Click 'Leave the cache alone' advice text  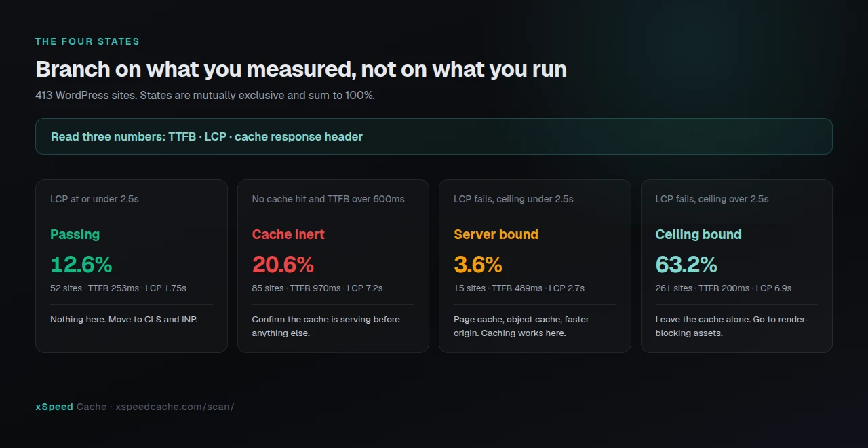[732, 326]
